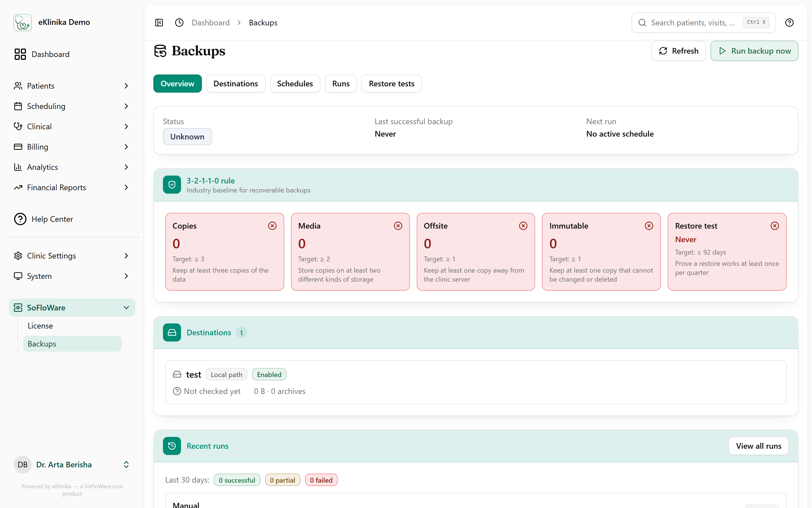
Task: Click the Enabled badge on test destination
Action: coord(269,375)
